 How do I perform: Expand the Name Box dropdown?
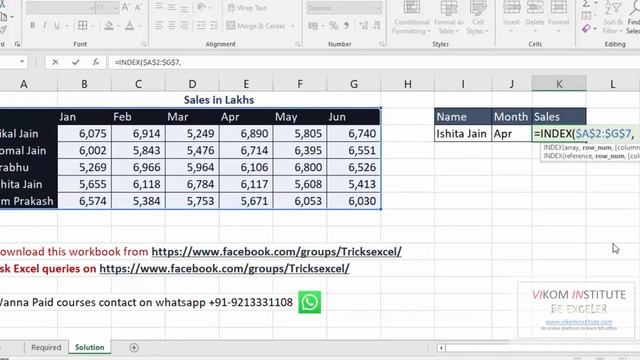click(x=22, y=62)
